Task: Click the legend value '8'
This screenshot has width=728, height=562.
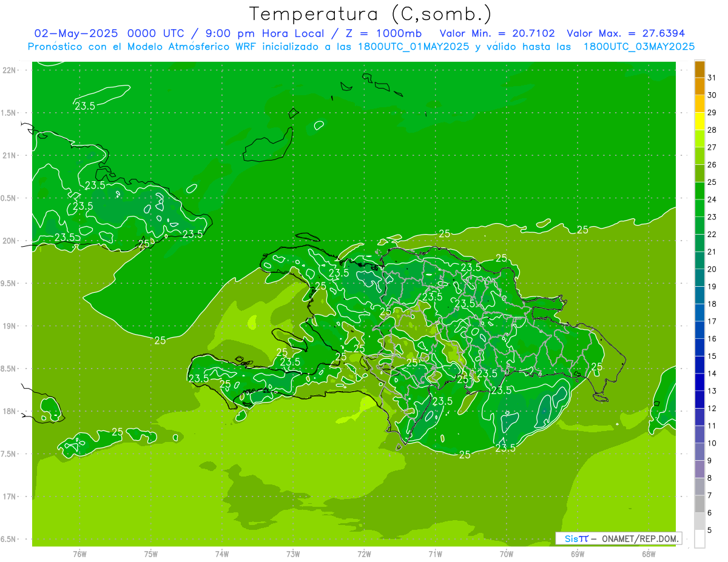Action: click(709, 478)
